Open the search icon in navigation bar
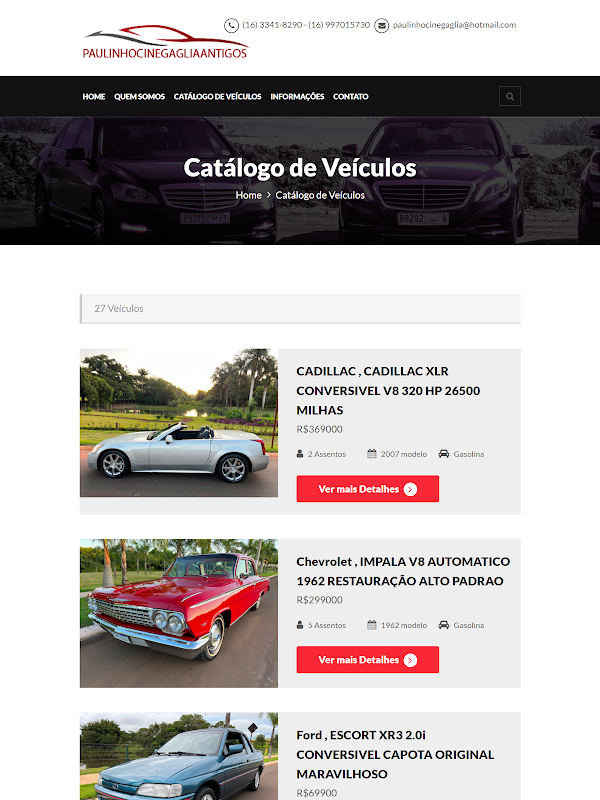Image resolution: width=600 pixels, height=800 pixels. pos(510,96)
